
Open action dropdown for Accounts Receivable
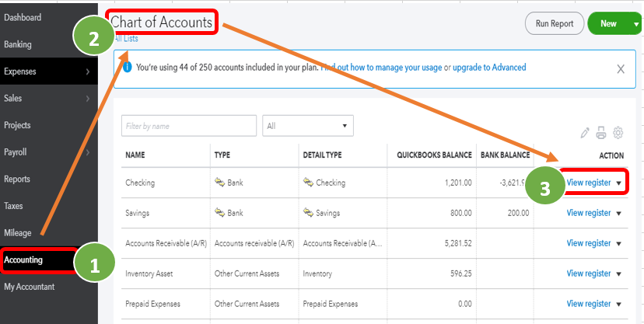click(619, 244)
